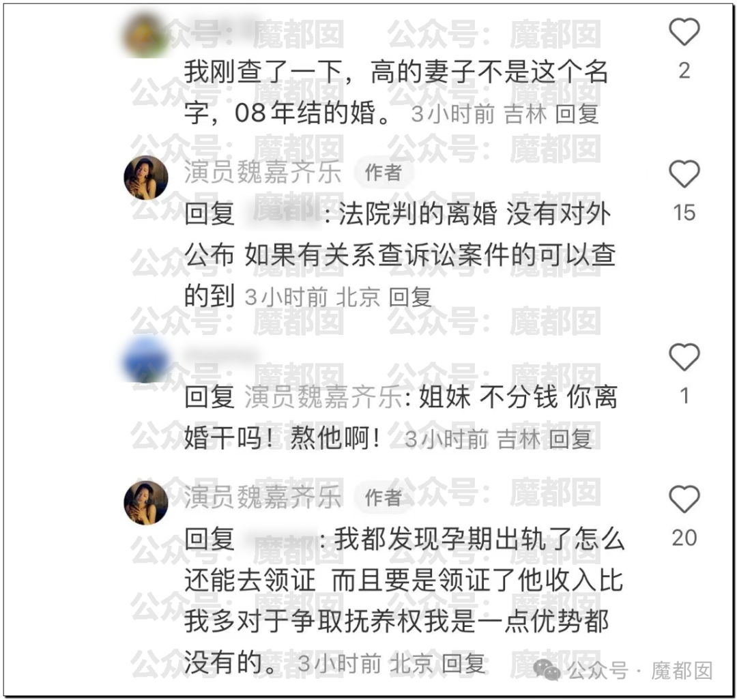Open 演员魏嘉齐乐 avatar on the first author reply

tap(146, 177)
